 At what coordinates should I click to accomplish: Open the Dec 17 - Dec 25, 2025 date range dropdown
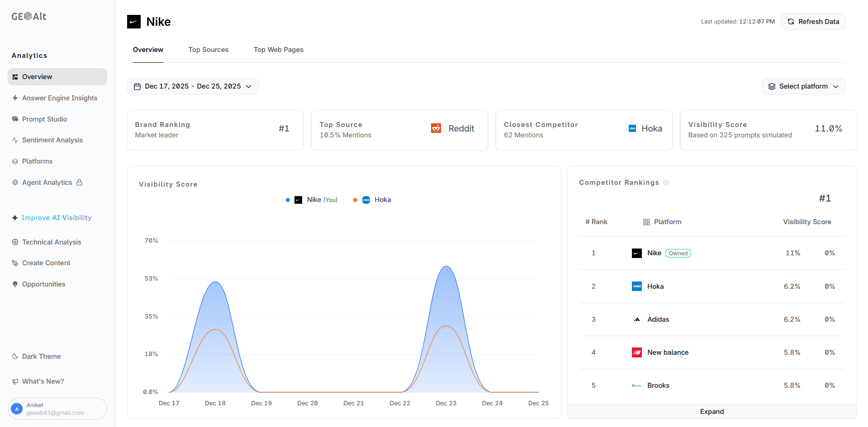pos(193,86)
